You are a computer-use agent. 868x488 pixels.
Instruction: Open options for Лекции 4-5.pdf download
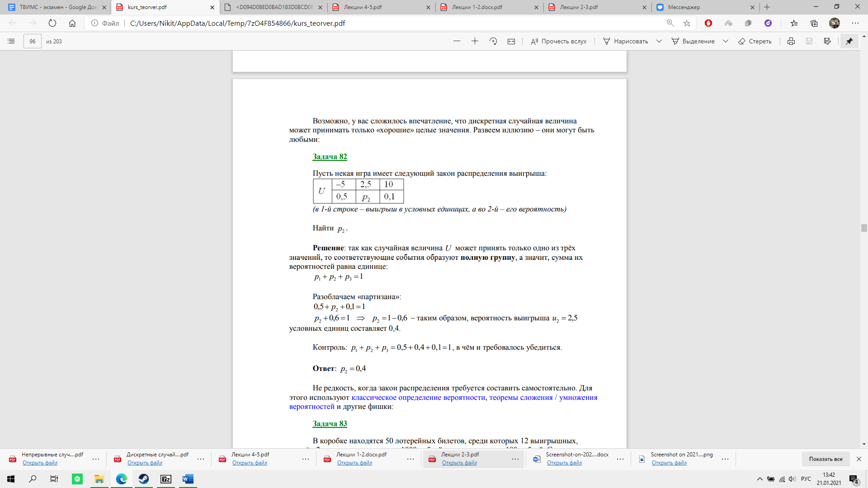[x=306, y=459]
